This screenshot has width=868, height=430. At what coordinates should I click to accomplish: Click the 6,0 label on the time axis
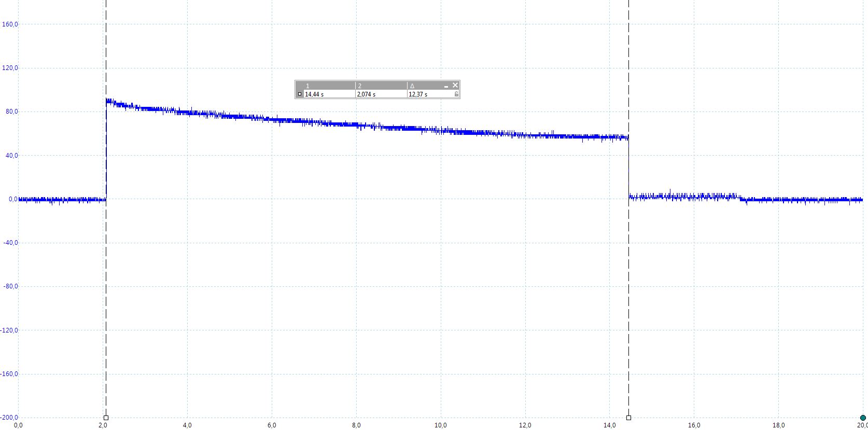tap(272, 425)
